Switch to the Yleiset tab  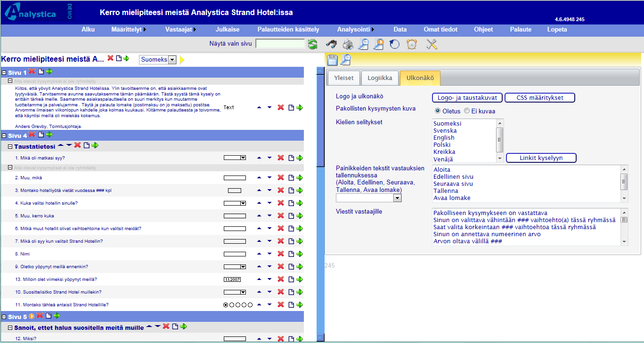coord(344,78)
